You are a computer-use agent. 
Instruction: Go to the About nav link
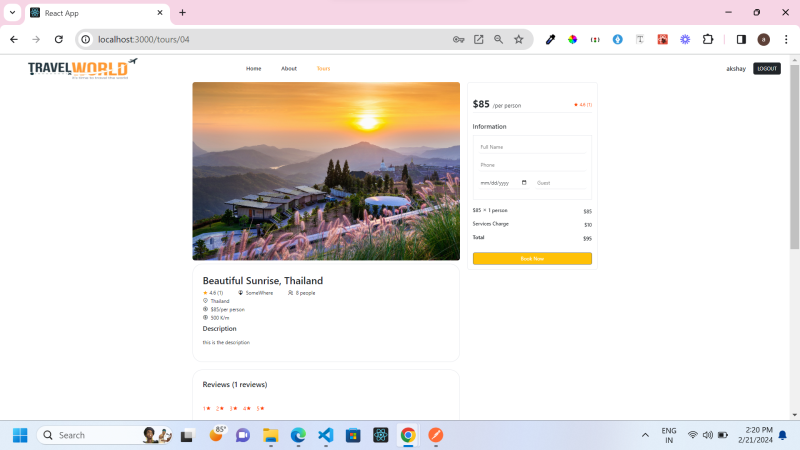(x=289, y=68)
